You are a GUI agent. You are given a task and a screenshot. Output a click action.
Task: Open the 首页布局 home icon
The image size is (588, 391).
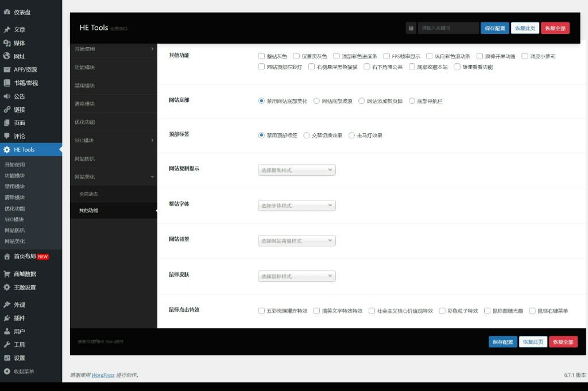[x=7, y=257]
